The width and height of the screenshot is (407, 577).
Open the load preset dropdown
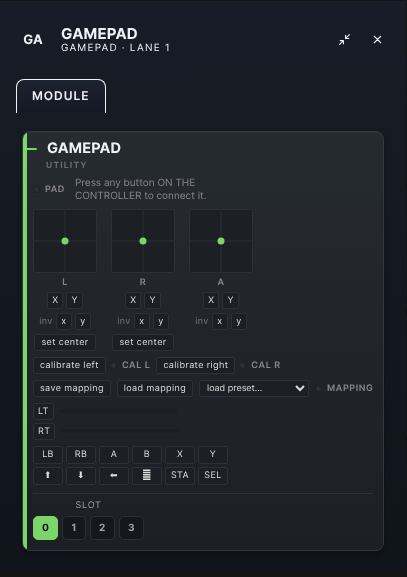coord(254,388)
